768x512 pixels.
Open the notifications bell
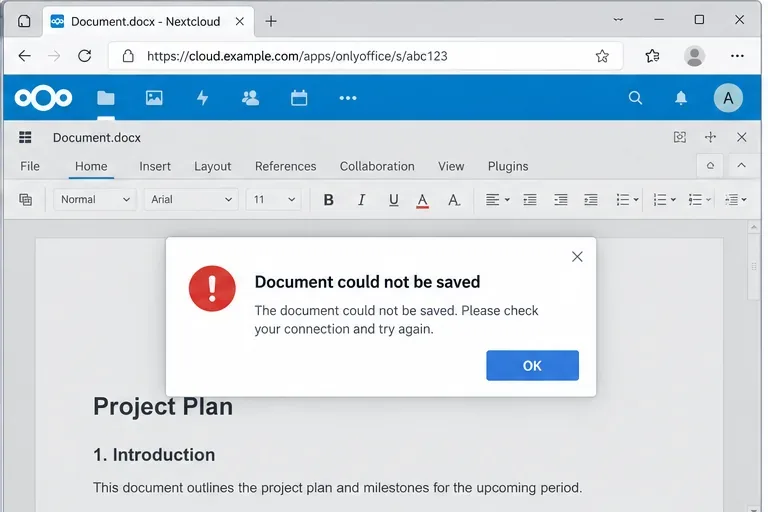pos(681,98)
